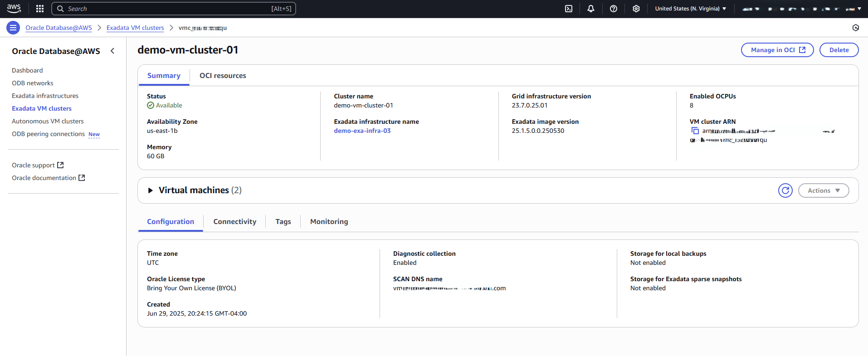The height and width of the screenshot is (356, 868).
Task: Collapse the Oracle Database@AWS side panel
Action: tap(112, 51)
